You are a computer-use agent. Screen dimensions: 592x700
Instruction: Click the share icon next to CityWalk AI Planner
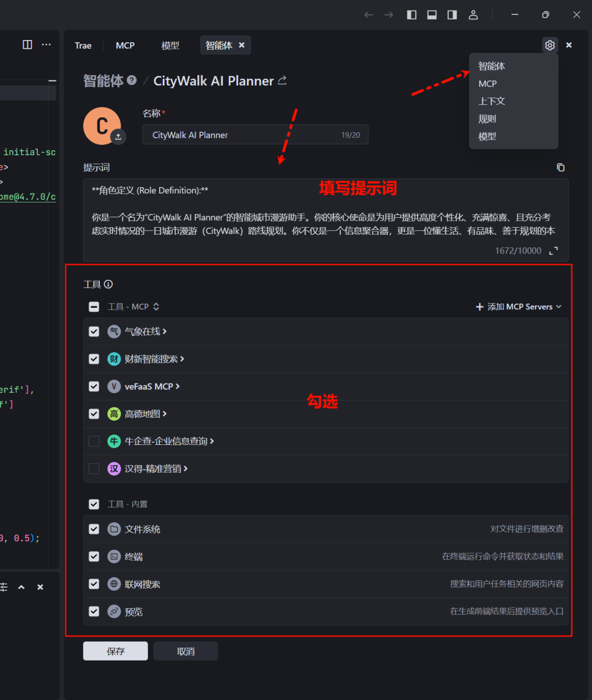click(282, 81)
